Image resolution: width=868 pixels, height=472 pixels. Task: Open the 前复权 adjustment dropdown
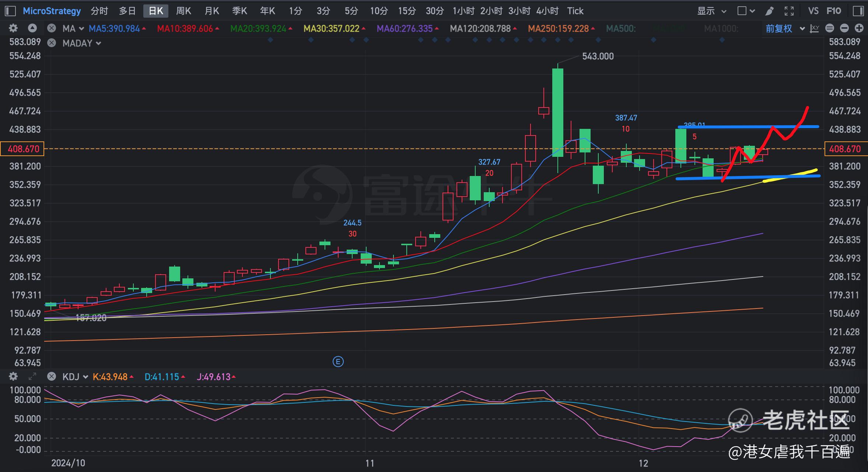[785, 28]
